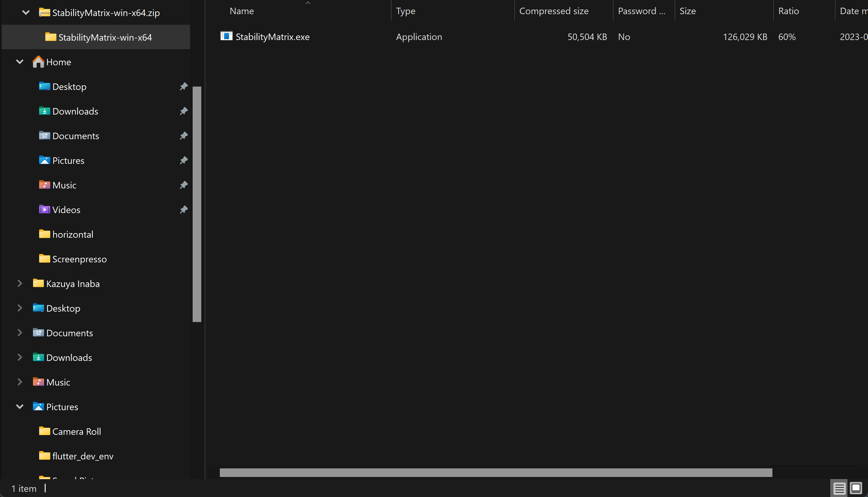Click the pin icon beside Desktop
The width and height of the screenshot is (868, 497).
click(x=184, y=87)
